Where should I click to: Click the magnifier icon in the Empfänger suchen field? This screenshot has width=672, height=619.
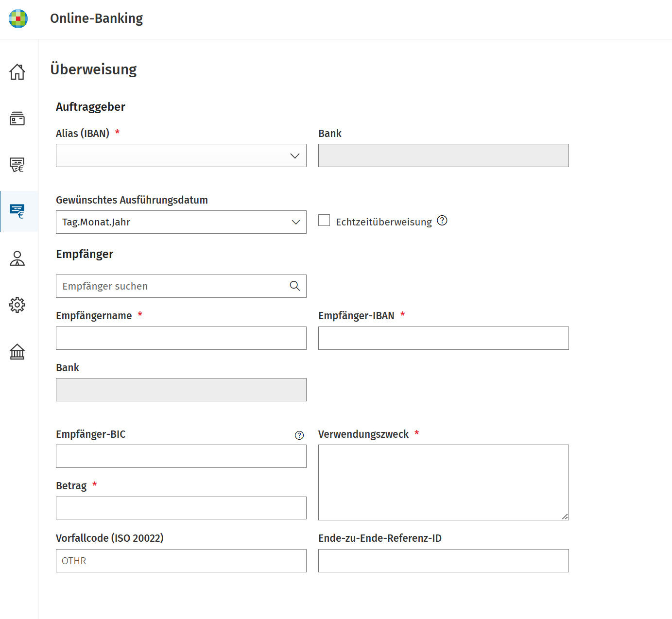point(294,286)
